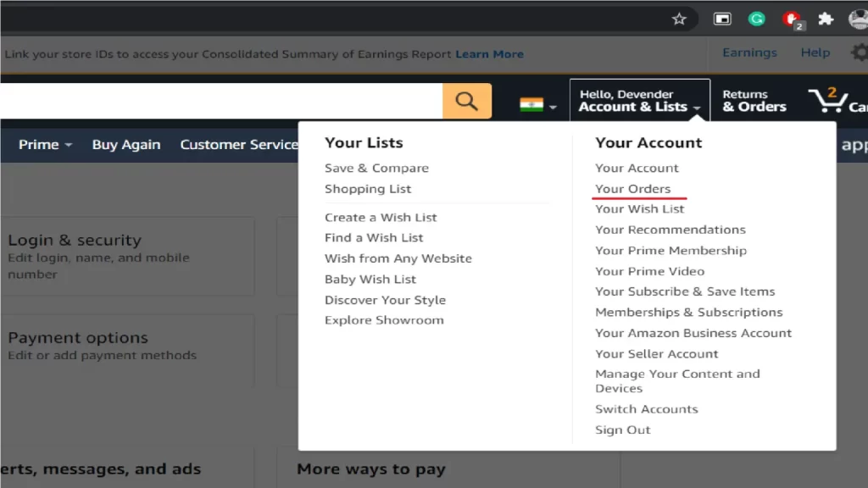Viewport: 868px width, 488px height.
Task: Open settings gear next to Help
Action: pyautogui.click(x=860, y=53)
